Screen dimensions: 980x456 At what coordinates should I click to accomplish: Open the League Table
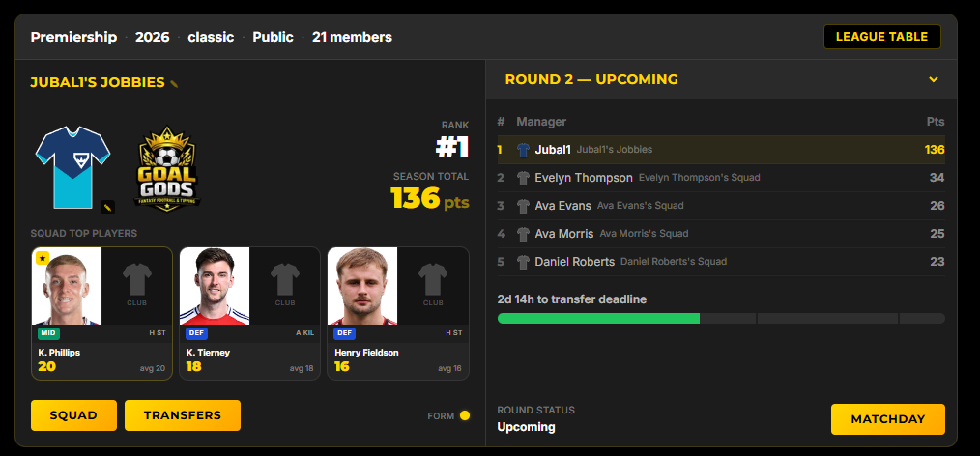pos(881,37)
